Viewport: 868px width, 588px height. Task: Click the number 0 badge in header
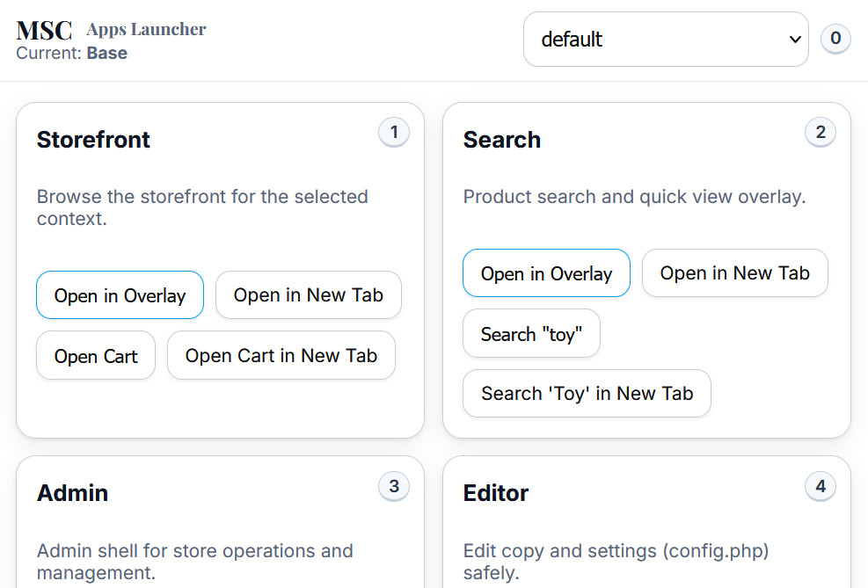[x=835, y=39]
